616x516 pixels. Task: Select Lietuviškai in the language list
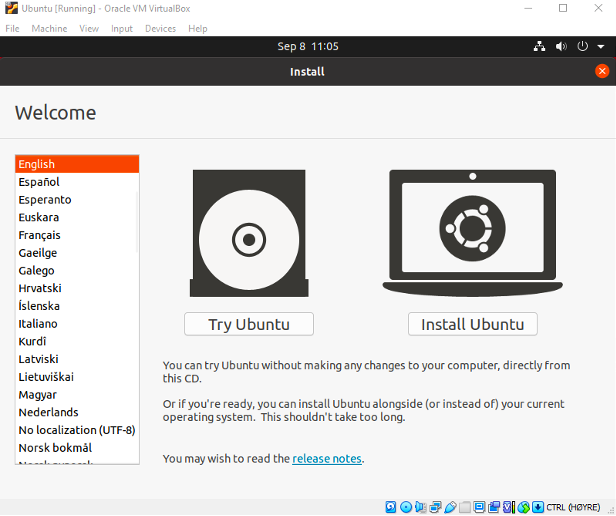tap(77, 377)
